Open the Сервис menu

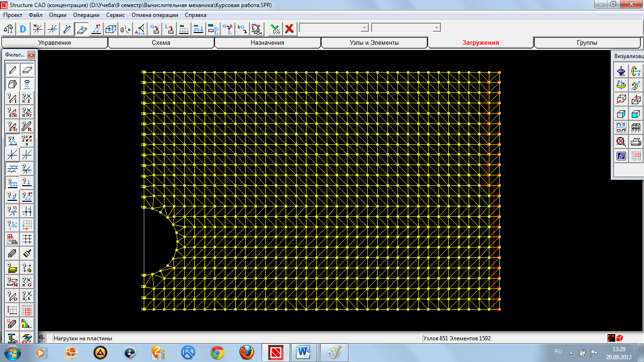(x=116, y=15)
